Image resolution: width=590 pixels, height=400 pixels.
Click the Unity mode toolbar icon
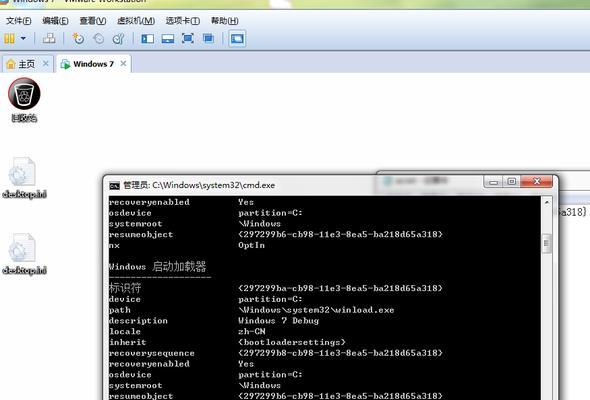pyautogui.click(x=208, y=38)
